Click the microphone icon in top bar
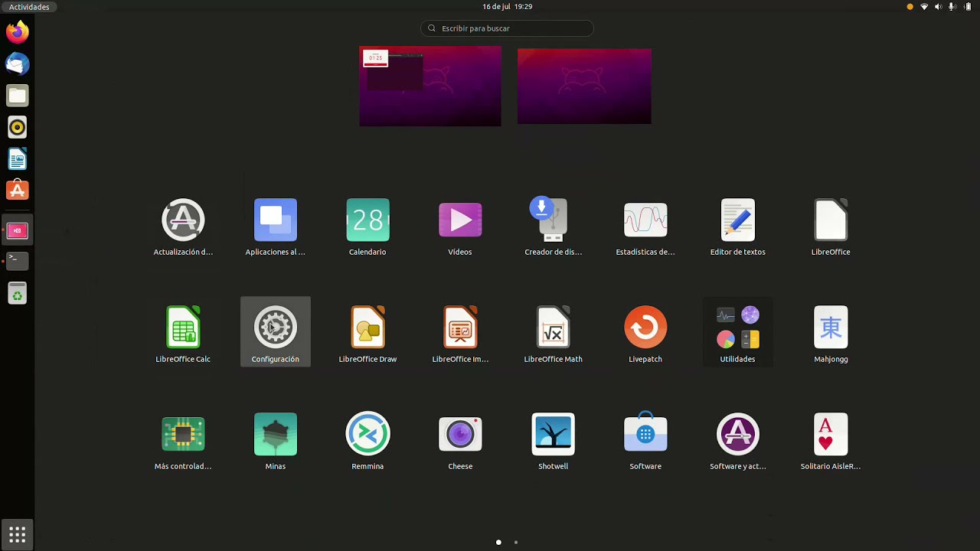Image resolution: width=980 pixels, height=551 pixels. point(952,7)
